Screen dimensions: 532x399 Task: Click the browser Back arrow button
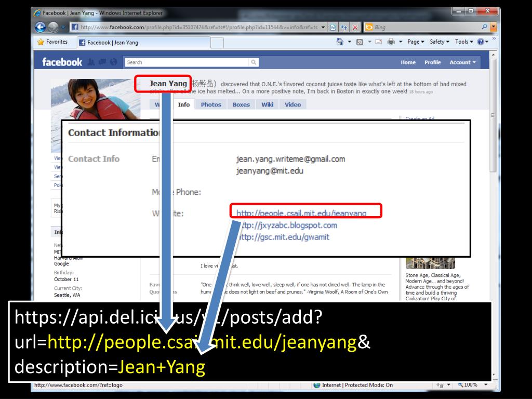coord(40,27)
